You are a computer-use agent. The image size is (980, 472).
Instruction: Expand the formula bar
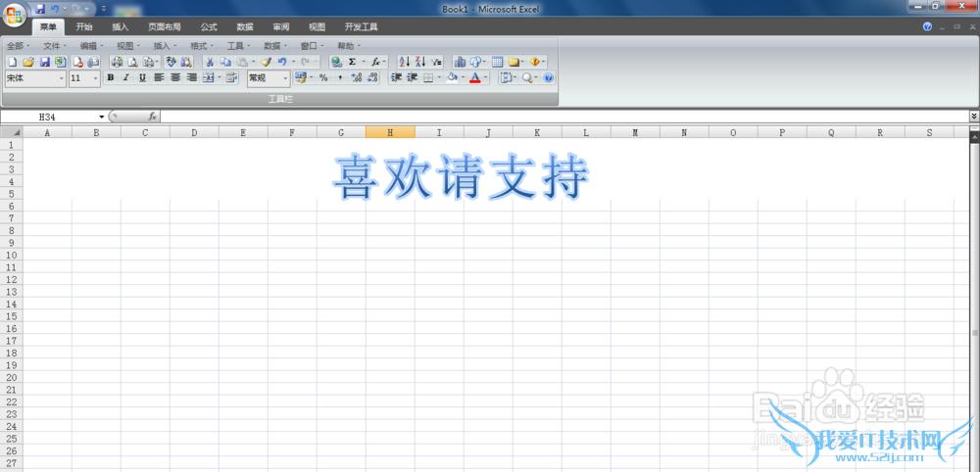pyautogui.click(x=974, y=117)
